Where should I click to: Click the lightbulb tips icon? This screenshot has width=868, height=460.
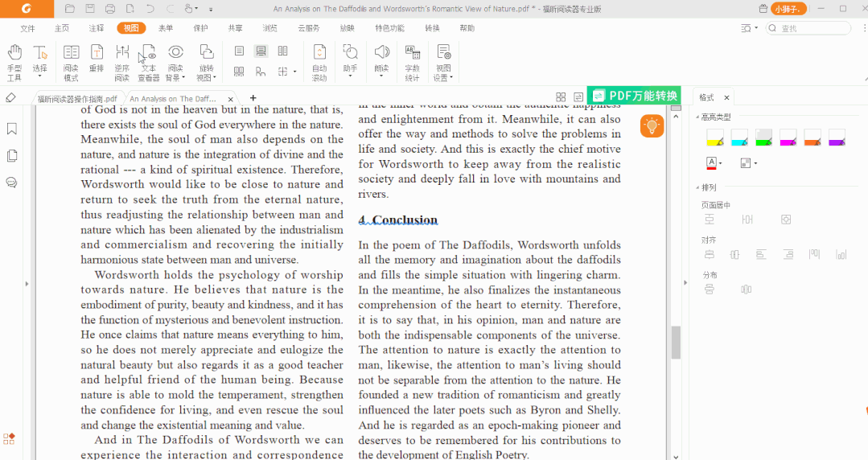(652, 125)
